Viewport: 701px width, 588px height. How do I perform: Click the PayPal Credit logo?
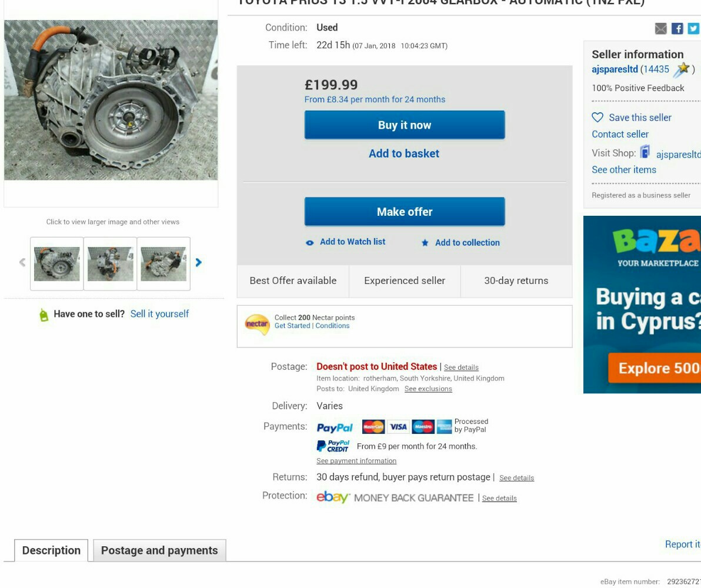(333, 446)
